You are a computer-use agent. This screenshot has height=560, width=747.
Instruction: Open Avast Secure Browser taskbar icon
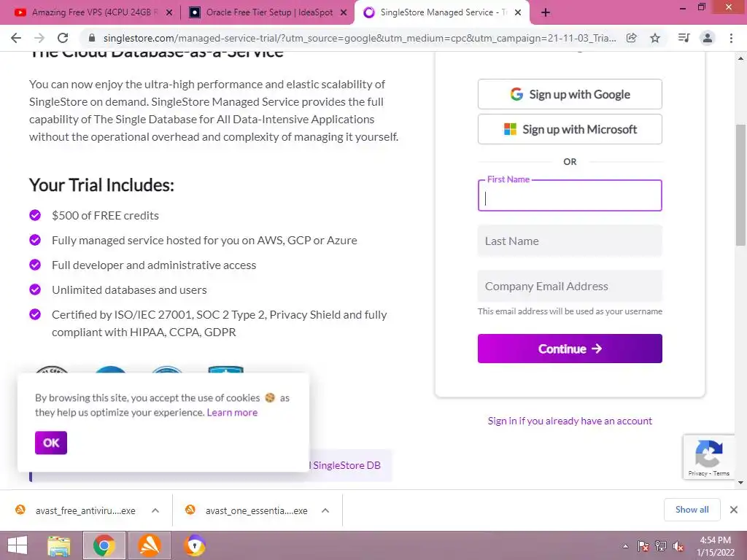click(195, 545)
